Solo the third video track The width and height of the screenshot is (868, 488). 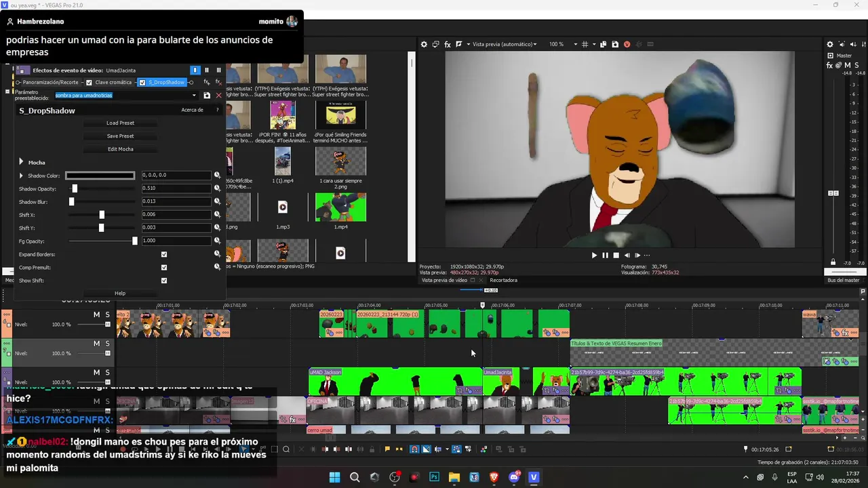(107, 372)
